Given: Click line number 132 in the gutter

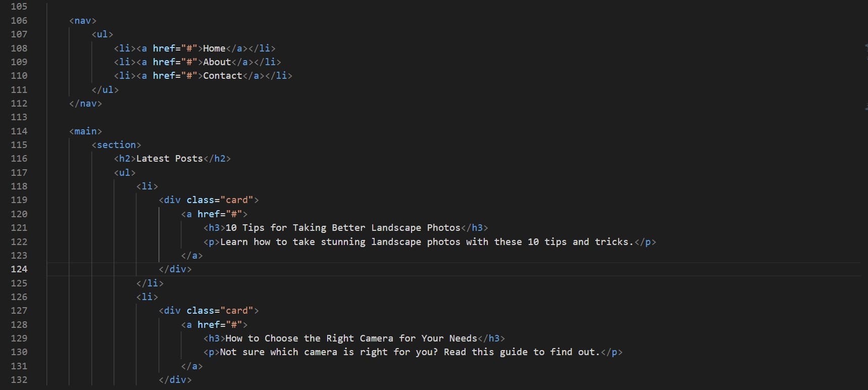Looking at the screenshot, I should point(19,380).
